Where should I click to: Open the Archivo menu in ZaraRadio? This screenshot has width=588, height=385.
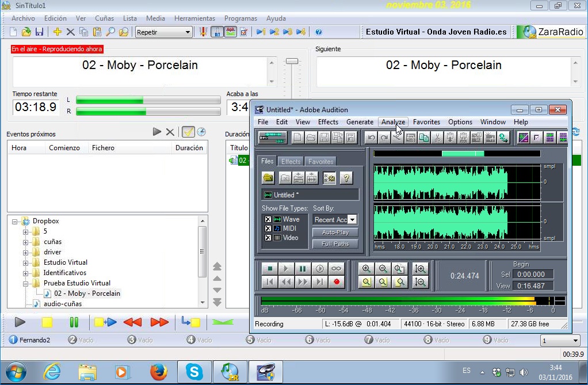23,18
